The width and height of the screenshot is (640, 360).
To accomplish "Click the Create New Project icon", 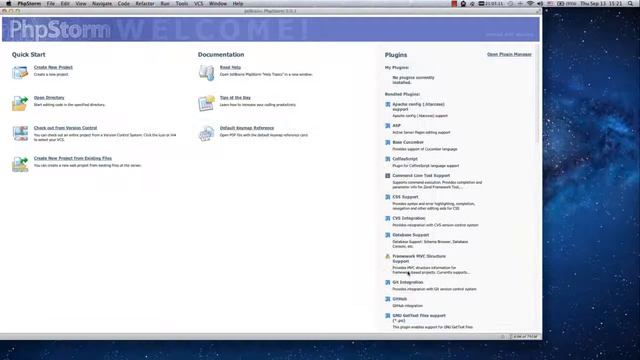I will point(20,73).
